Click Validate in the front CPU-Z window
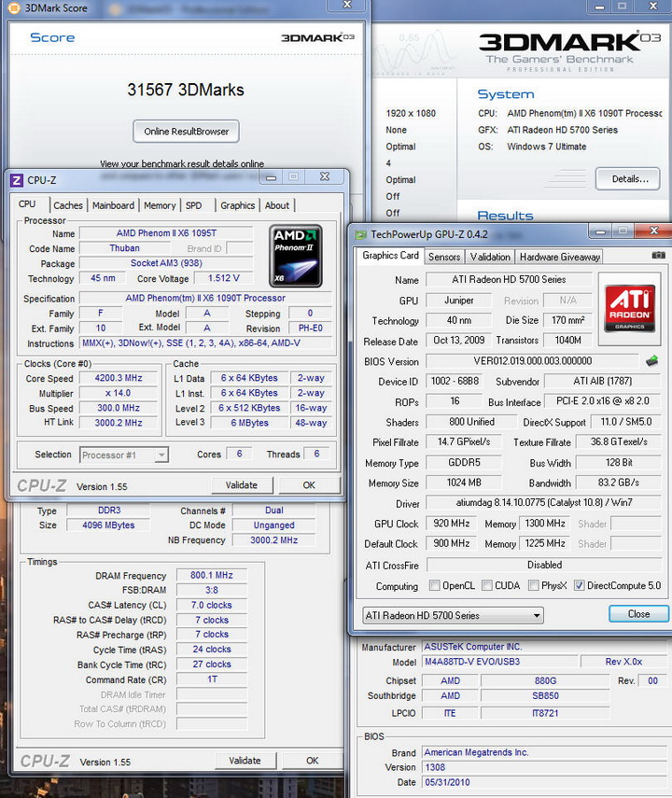 click(242, 485)
